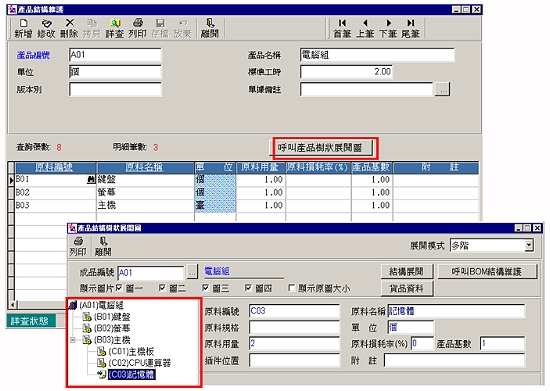
Task: Click the 存檔 (save) toolbar icon
Action: tap(160, 28)
